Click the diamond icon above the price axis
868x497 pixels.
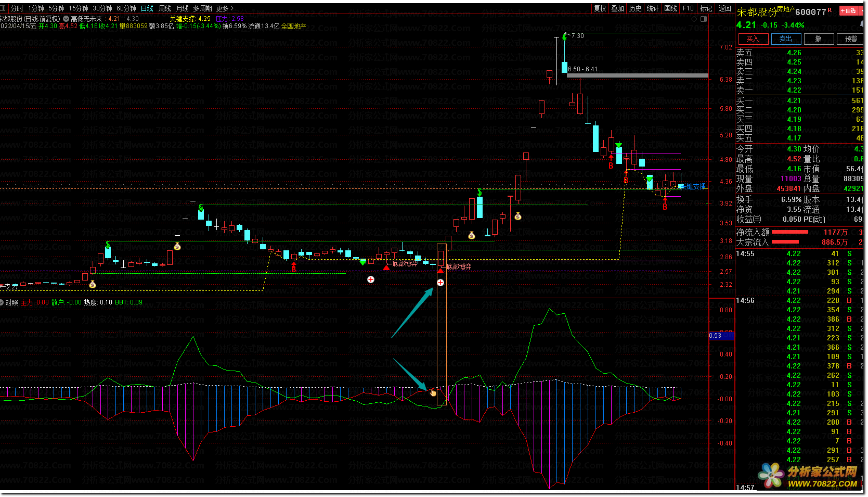click(x=694, y=19)
